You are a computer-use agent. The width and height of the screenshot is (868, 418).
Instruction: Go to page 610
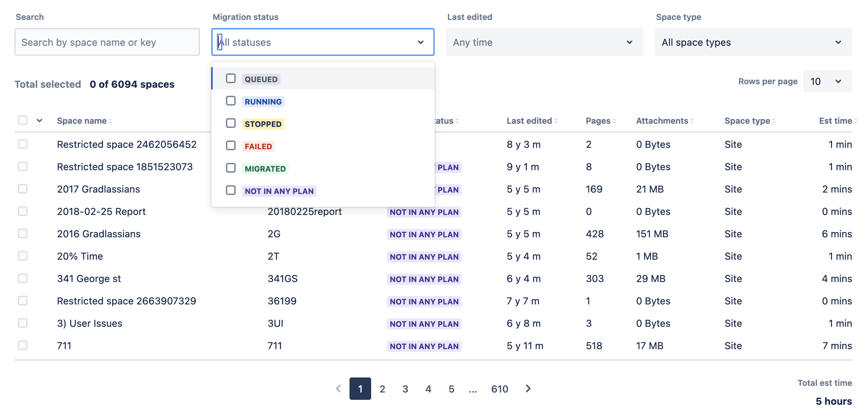click(500, 389)
